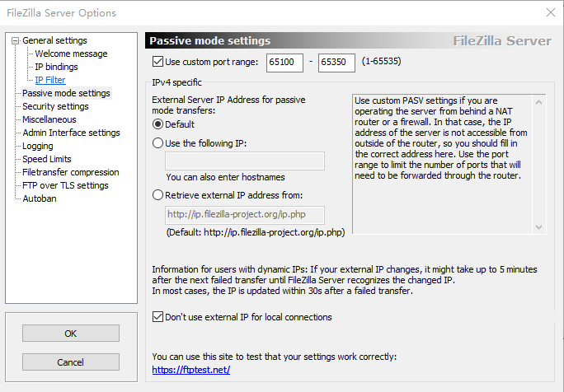Confirm settings with the OK button

(71, 334)
